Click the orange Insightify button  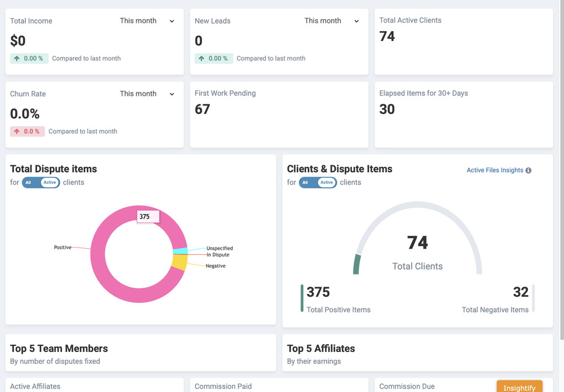pos(519,387)
